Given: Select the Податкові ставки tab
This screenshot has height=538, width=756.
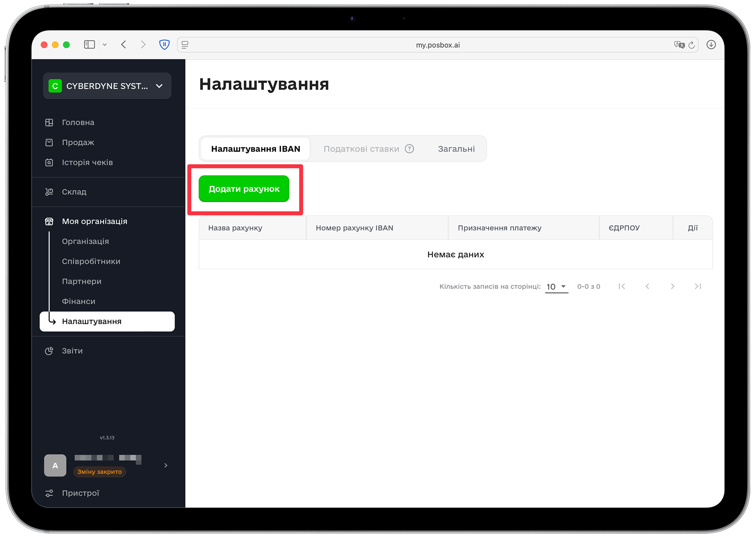Looking at the screenshot, I should [x=361, y=149].
